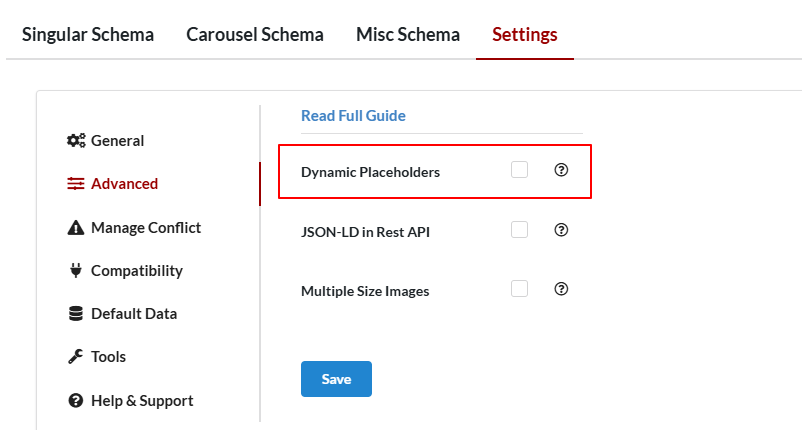This screenshot has width=802, height=430.
Task: Open help tooltip for Dynamic Placeholders
Action: click(561, 170)
